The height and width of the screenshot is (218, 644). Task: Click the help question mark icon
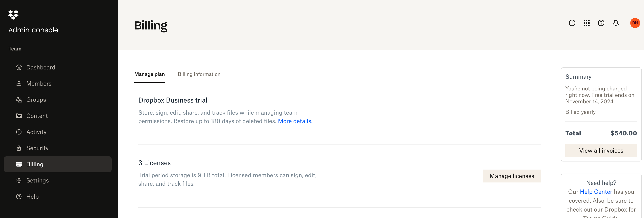coord(601,23)
